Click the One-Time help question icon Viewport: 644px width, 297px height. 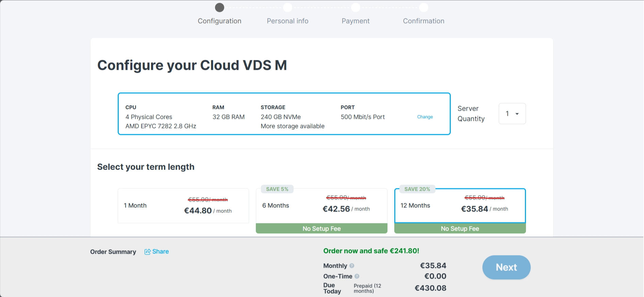[357, 276]
